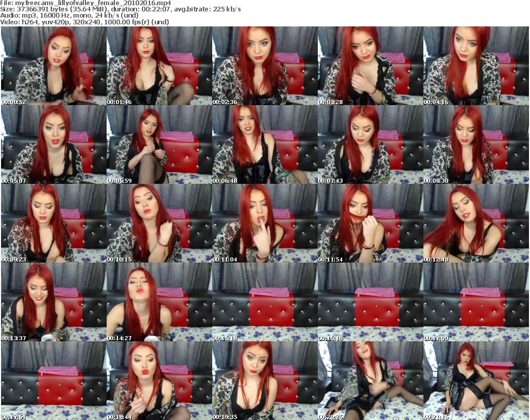530x420 pixels.
Task: Click the Size and duration info line
Action: [x=120, y=9]
